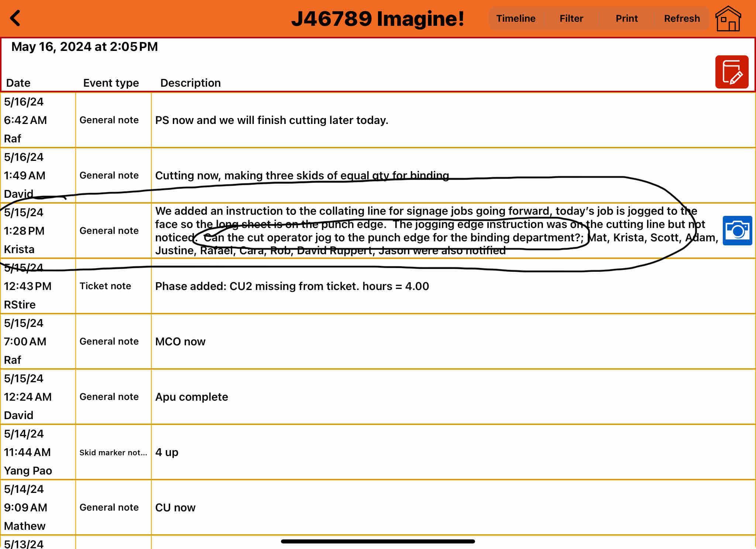
Task: Select the Description column header
Action: 190,83
